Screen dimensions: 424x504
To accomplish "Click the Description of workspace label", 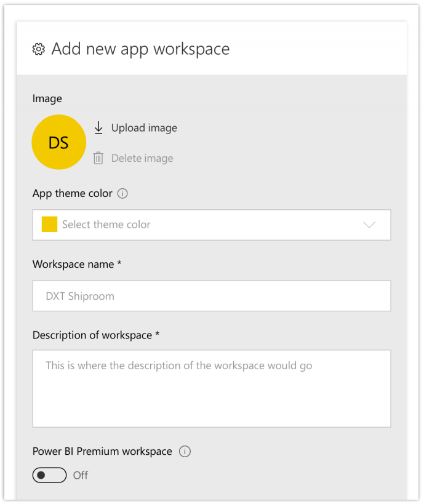I will [x=95, y=335].
